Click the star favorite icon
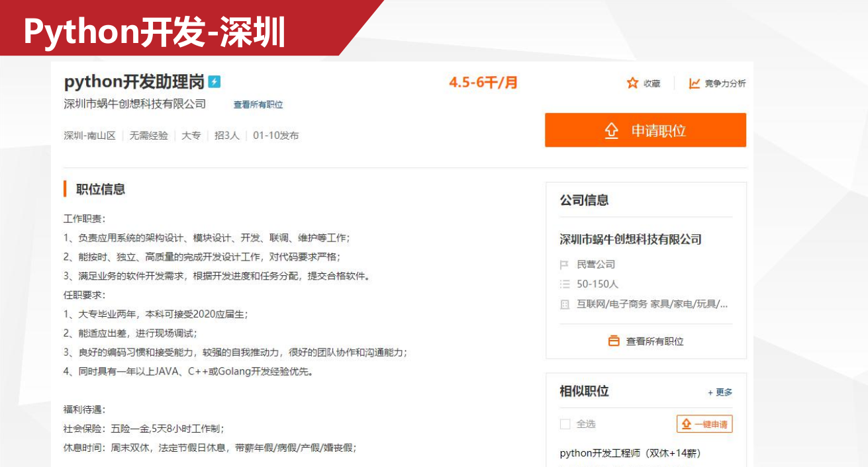Viewport: 868px width, 467px height. (632, 83)
